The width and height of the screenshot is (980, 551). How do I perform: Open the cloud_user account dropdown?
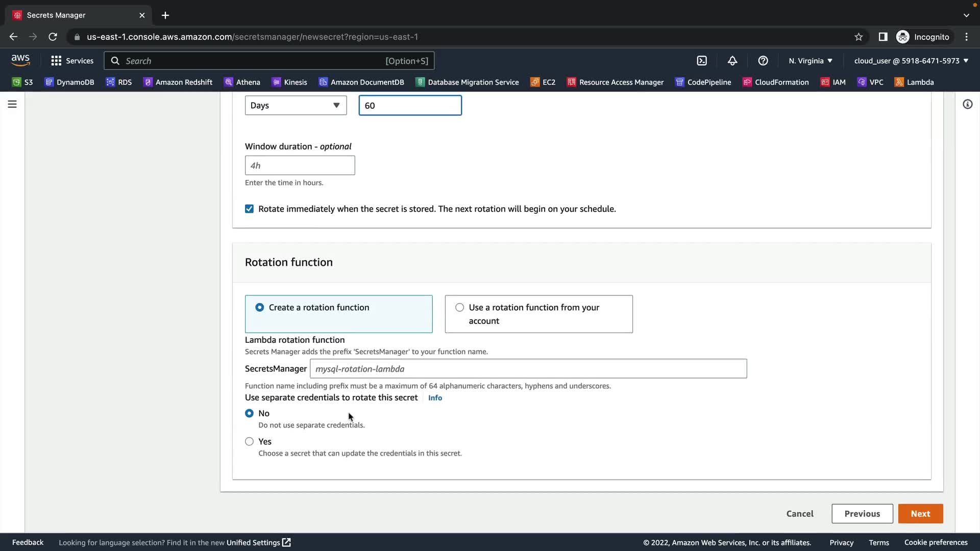coord(911,61)
